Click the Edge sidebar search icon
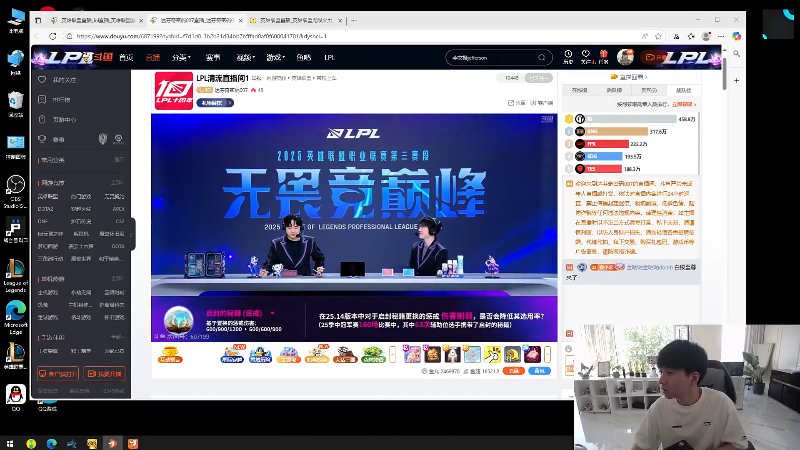Viewport: 800px width, 450px height. (736, 54)
